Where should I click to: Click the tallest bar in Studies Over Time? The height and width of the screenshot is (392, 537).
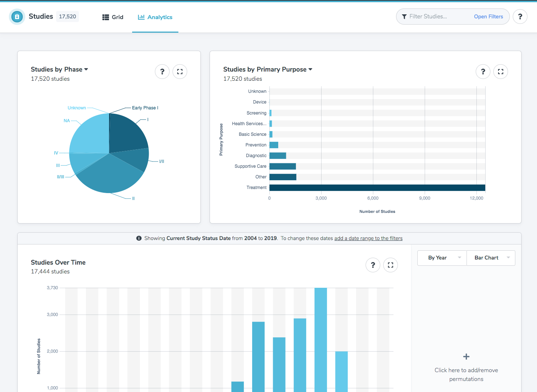pyautogui.click(x=321, y=340)
